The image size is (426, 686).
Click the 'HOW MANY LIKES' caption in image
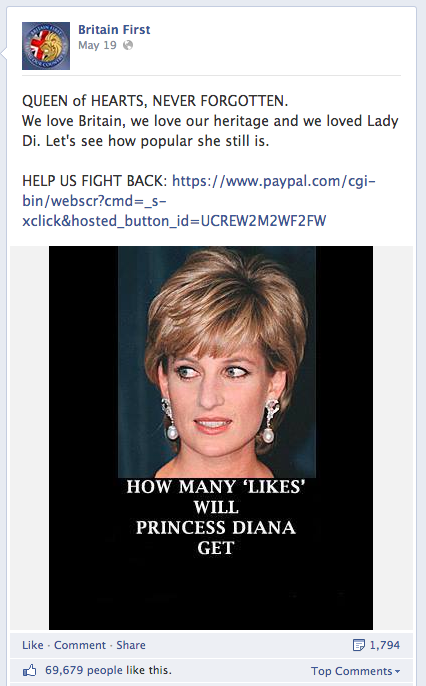coord(216,517)
